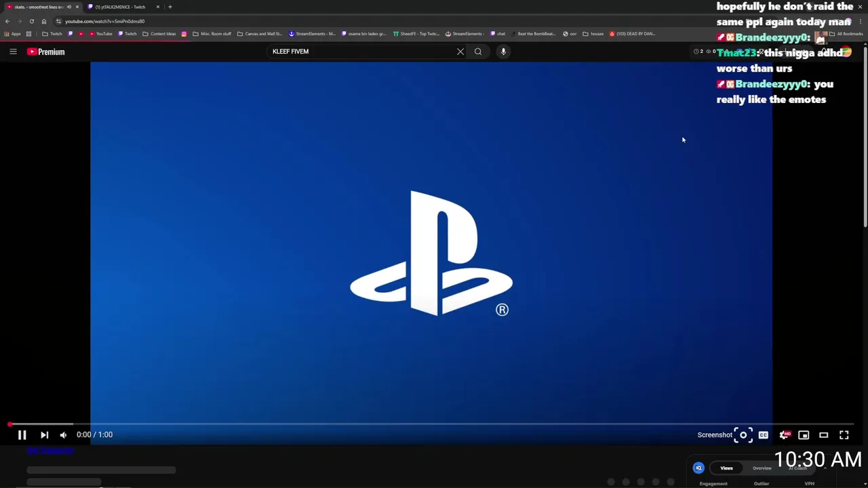Open the YouTube bookmark
The height and width of the screenshot is (488, 868).
[x=100, y=34]
